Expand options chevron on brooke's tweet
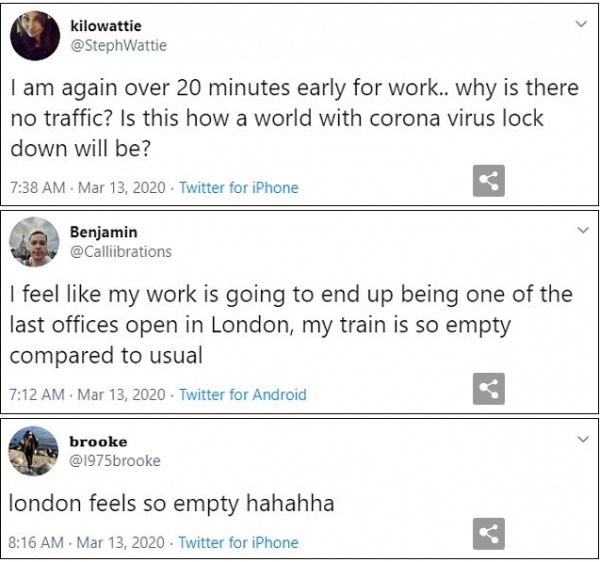Image resolution: width=600 pixels, height=562 pixels. (x=584, y=439)
